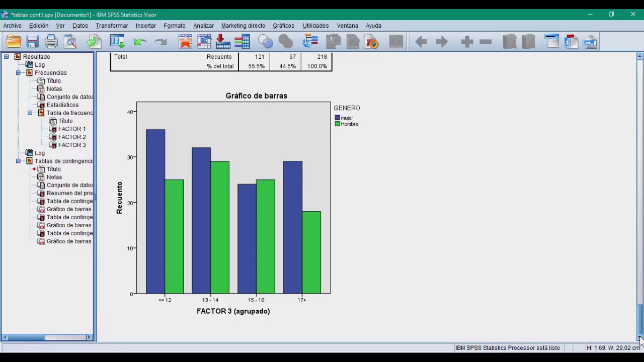Click the outline pane's left scroll arrow
The image size is (644, 362).
(x=5, y=337)
